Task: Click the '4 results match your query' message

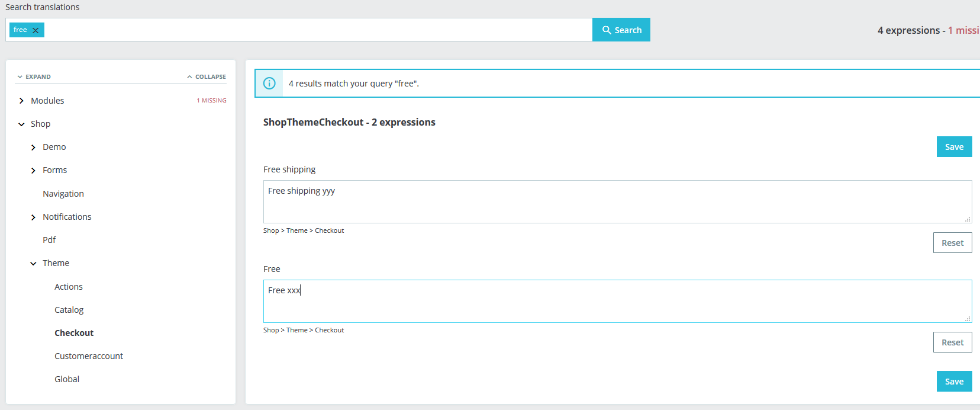Action: click(354, 84)
